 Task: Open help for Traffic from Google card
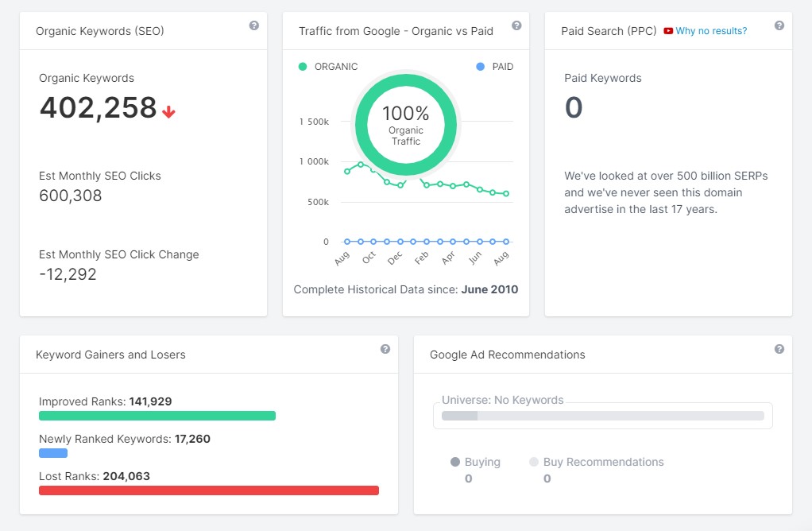coord(516,25)
